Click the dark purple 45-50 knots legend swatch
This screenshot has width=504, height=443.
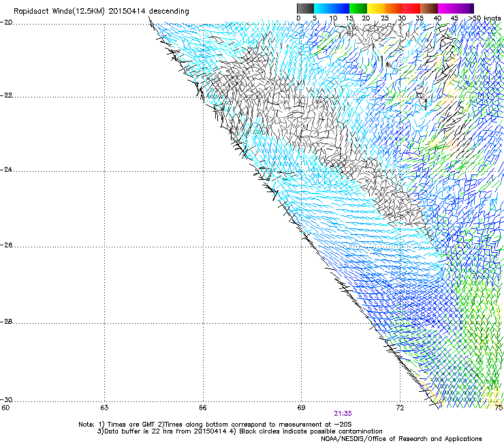point(464,8)
